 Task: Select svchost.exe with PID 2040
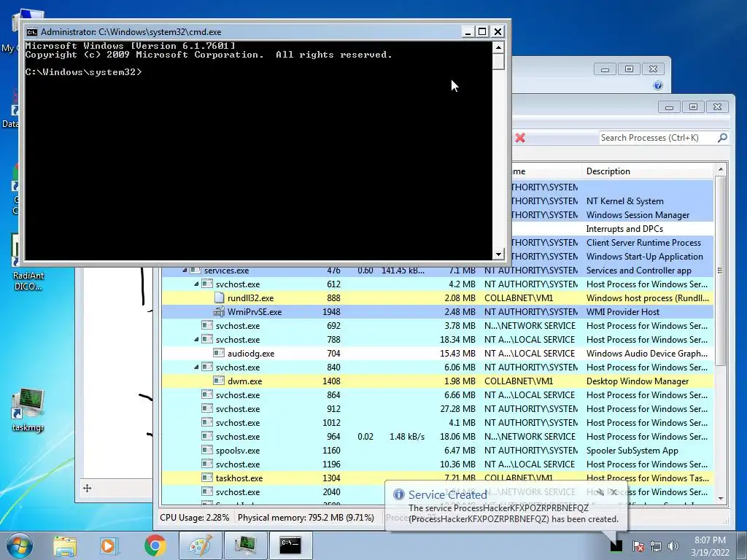pos(438,492)
